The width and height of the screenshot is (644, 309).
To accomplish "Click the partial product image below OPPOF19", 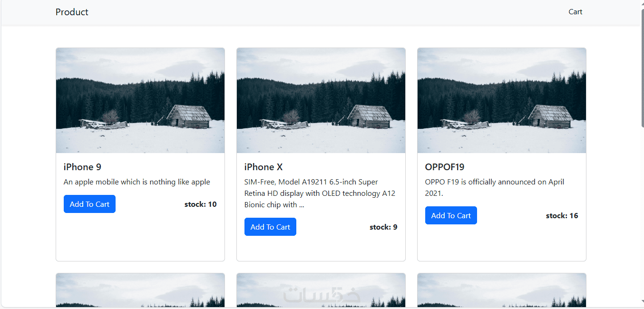I will pyautogui.click(x=502, y=290).
